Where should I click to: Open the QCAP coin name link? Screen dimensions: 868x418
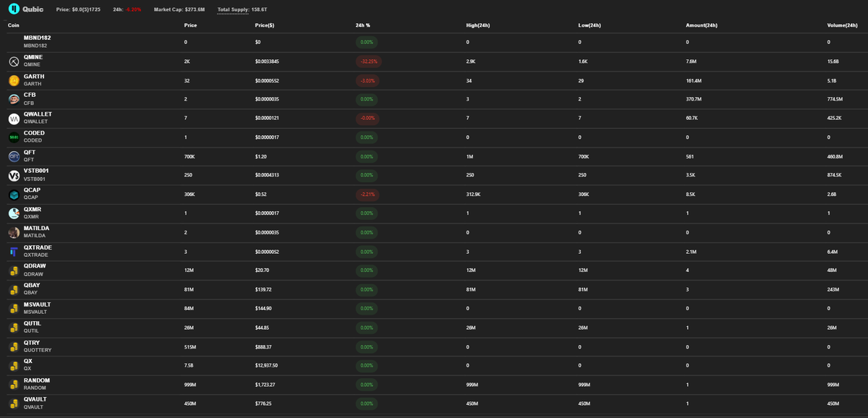(x=32, y=190)
